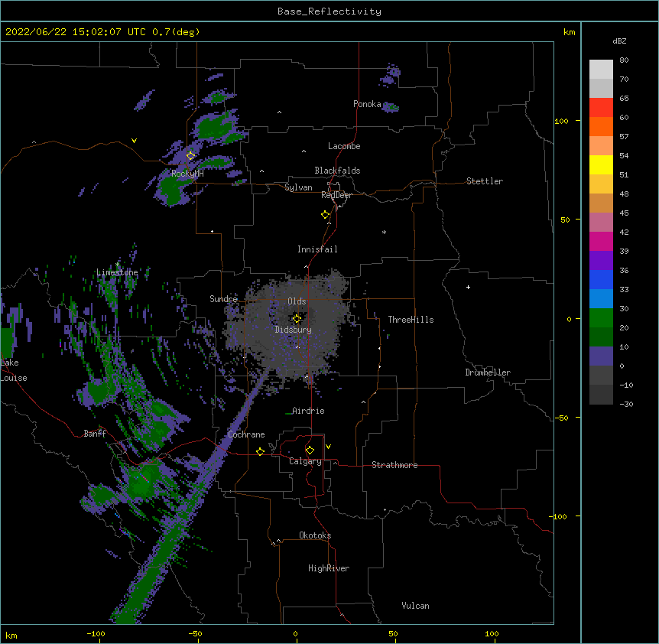Click the Innisfail town label
Image resolution: width=659 pixels, height=644 pixels.
pos(317,249)
